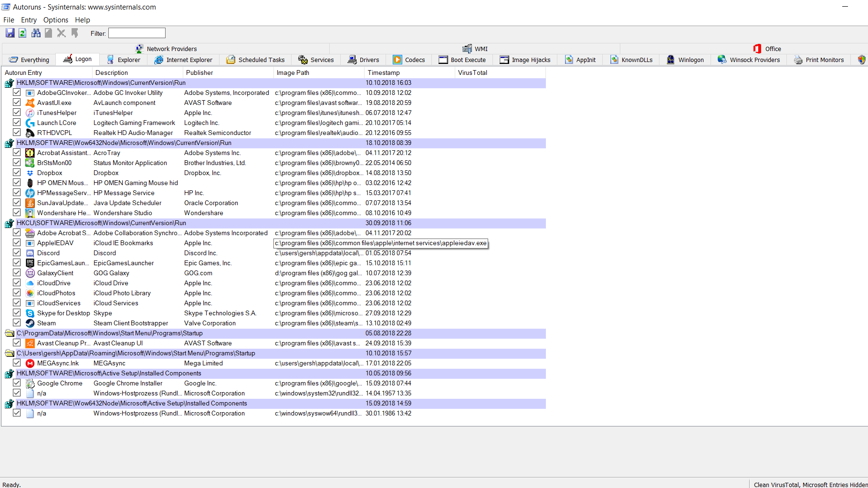Click 'Clean VirusTotal, Microsoft Entries Hidden' status text
This screenshot has width=868, height=488.
810,485
